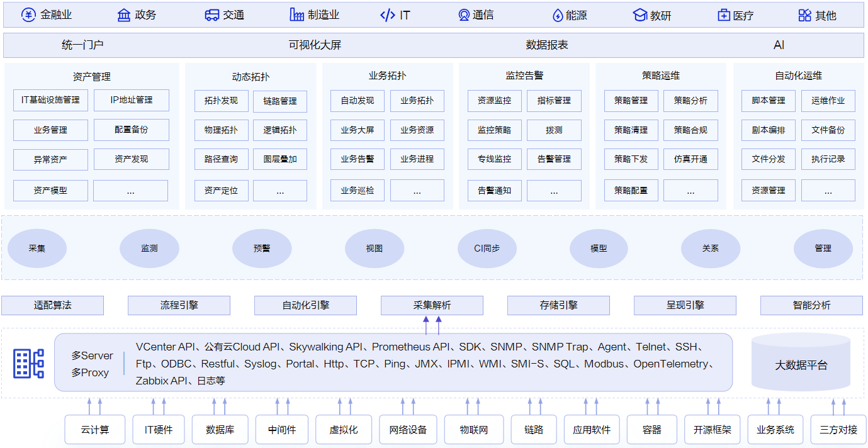Click the 网络设备 source box

point(408,430)
